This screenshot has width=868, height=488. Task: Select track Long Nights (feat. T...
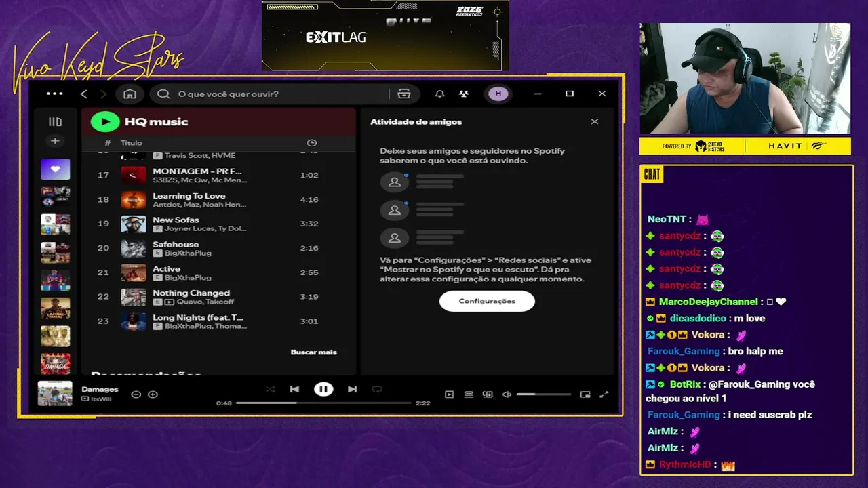pos(217,321)
